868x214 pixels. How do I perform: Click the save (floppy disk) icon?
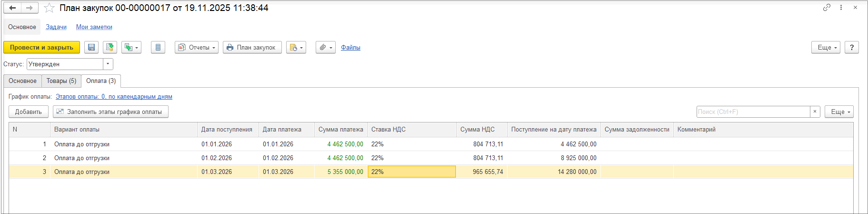pos(91,48)
